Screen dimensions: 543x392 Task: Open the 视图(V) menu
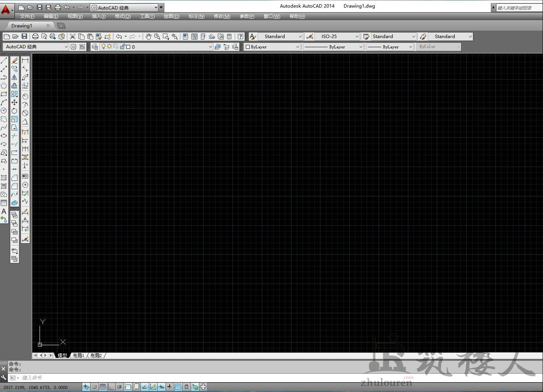(75, 16)
